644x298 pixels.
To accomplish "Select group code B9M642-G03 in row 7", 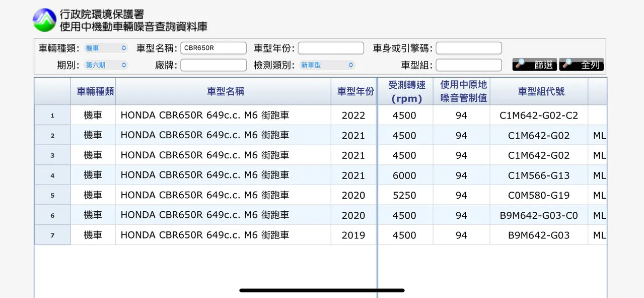I will coord(539,235).
